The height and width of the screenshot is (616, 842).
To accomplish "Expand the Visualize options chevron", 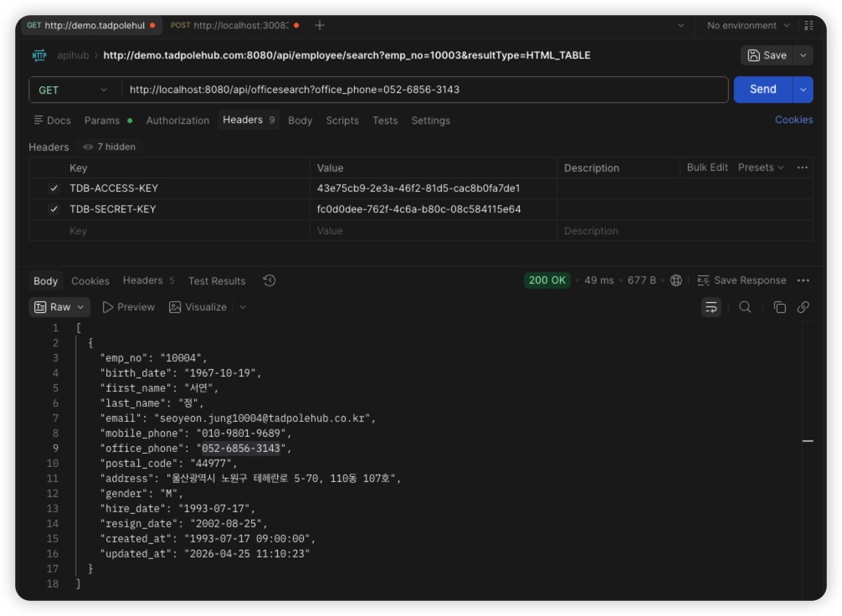I will [243, 307].
